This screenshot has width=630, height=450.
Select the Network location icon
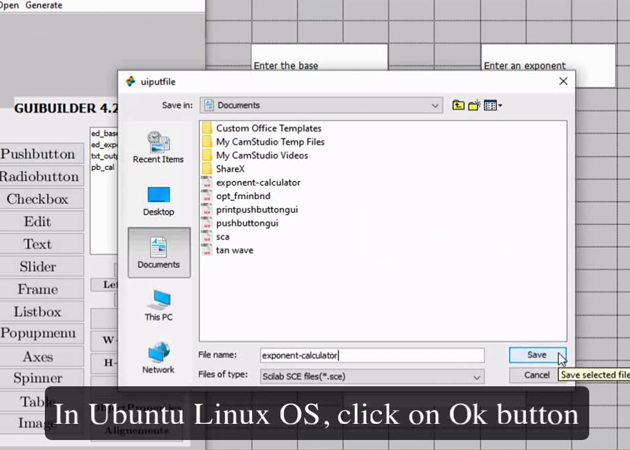pyautogui.click(x=158, y=358)
